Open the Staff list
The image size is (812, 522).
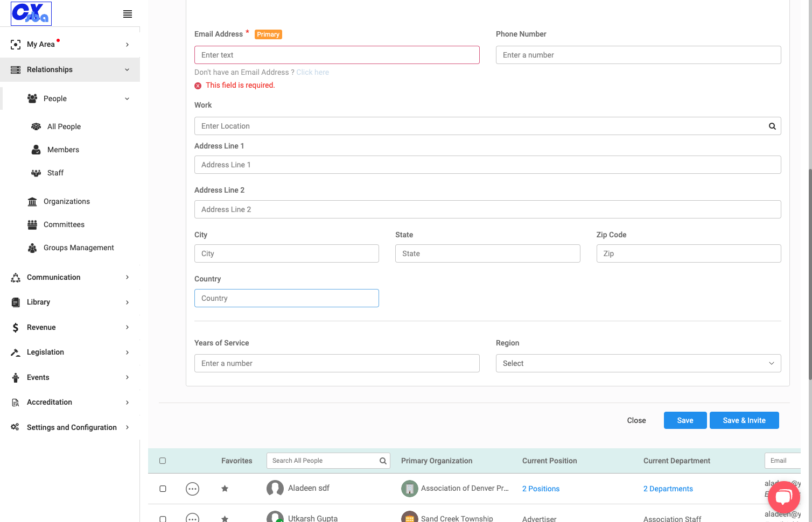click(55, 173)
